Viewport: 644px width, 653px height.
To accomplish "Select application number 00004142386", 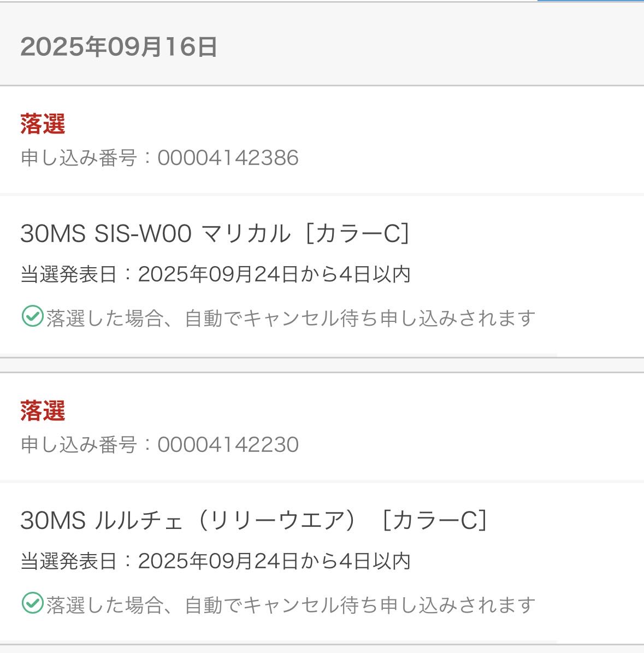I will pos(228,158).
